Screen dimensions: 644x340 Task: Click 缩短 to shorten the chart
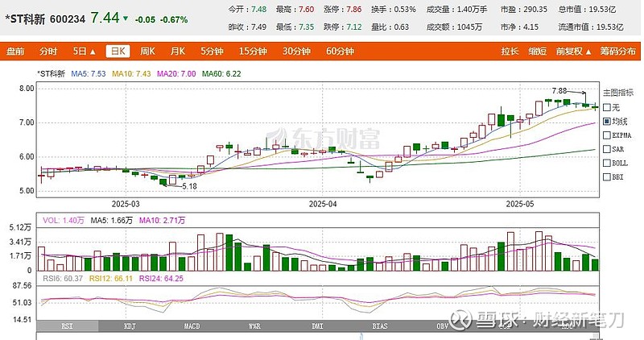[537, 52]
